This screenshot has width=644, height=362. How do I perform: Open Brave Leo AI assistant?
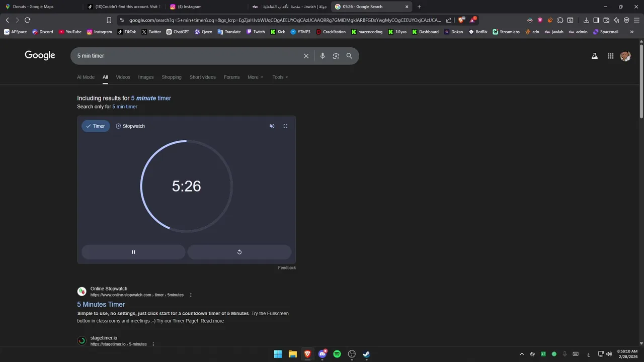point(616,20)
